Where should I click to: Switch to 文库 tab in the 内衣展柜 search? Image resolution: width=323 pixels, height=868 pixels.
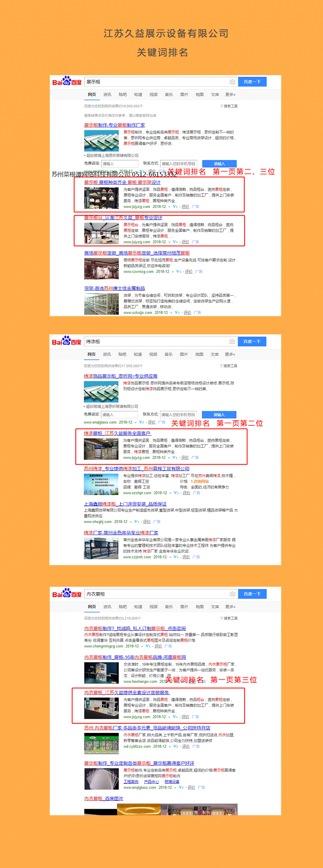pos(215,607)
